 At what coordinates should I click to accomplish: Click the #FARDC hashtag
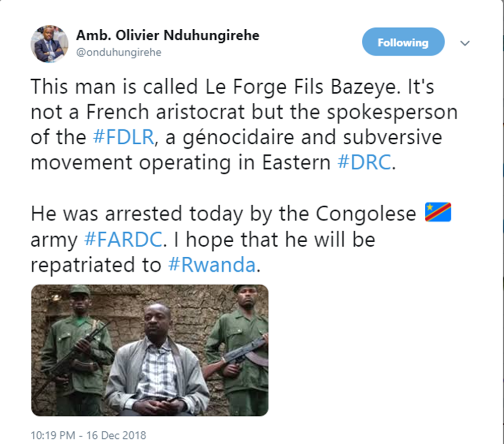click(x=123, y=240)
